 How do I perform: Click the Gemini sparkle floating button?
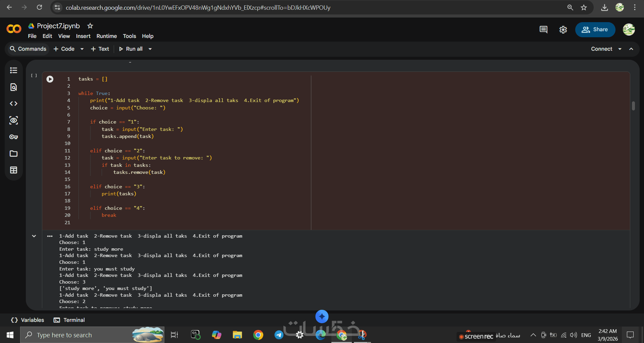322,316
